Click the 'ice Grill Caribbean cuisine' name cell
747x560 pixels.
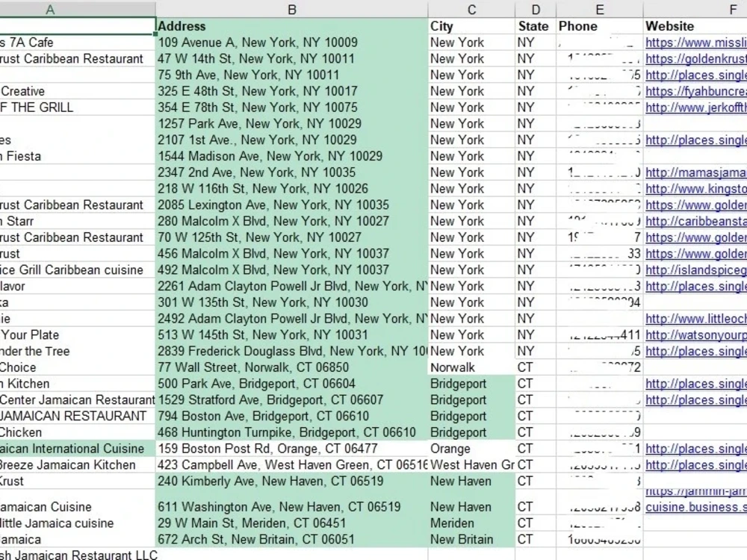click(77, 270)
